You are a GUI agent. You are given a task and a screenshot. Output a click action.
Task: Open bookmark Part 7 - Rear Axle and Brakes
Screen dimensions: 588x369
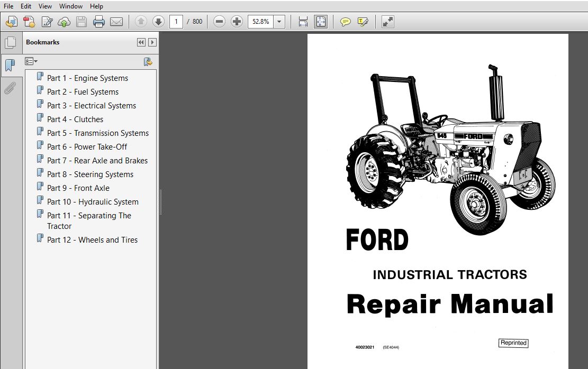(x=97, y=160)
